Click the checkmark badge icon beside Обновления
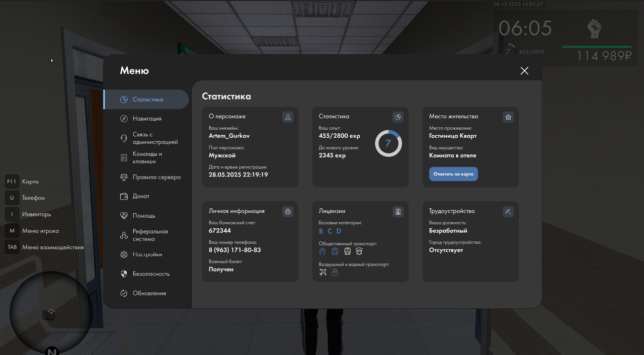This screenshot has height=355, width=644. coord(124,293)
